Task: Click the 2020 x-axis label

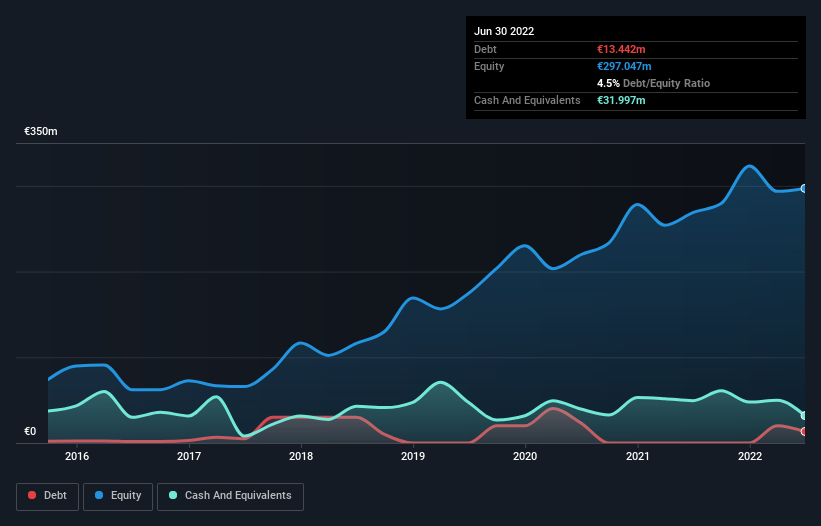Action: point(525,456)
